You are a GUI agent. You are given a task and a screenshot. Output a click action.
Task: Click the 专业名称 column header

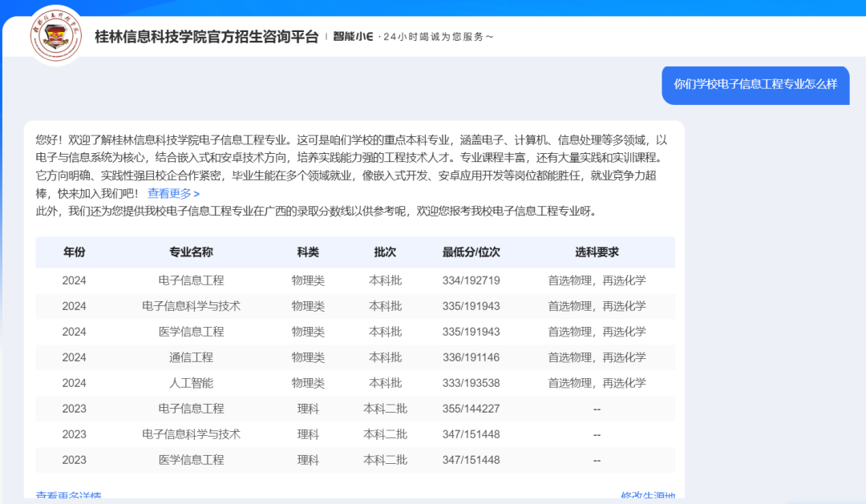click(191, 252)
